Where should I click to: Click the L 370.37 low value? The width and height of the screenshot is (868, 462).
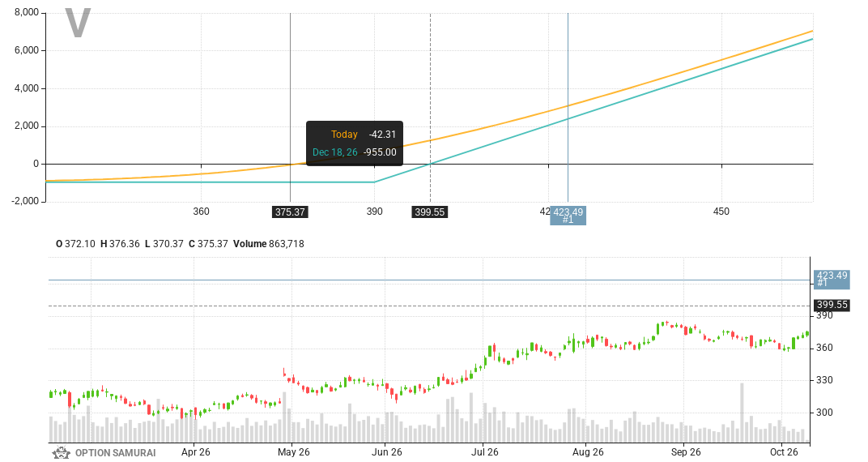[x=164, y=244]
